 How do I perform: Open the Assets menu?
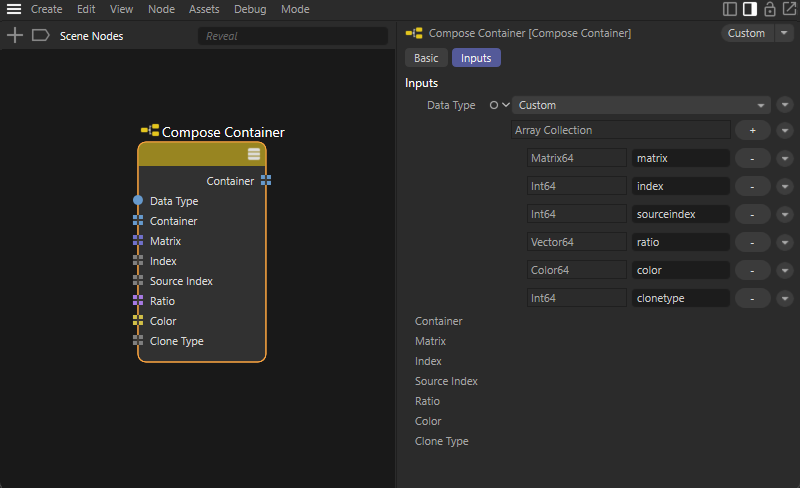click(x=204, y=9)
